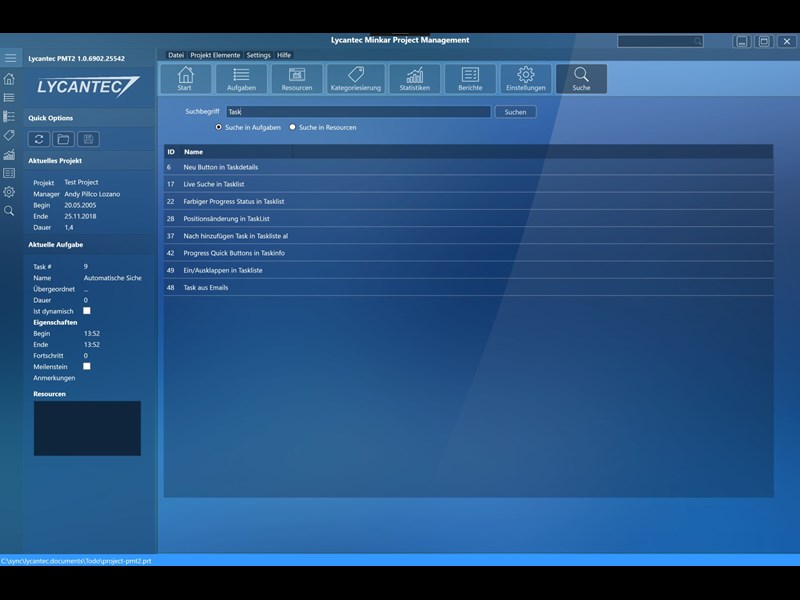Open the Kategorisierung toolbar button

(x=356, y=79)
